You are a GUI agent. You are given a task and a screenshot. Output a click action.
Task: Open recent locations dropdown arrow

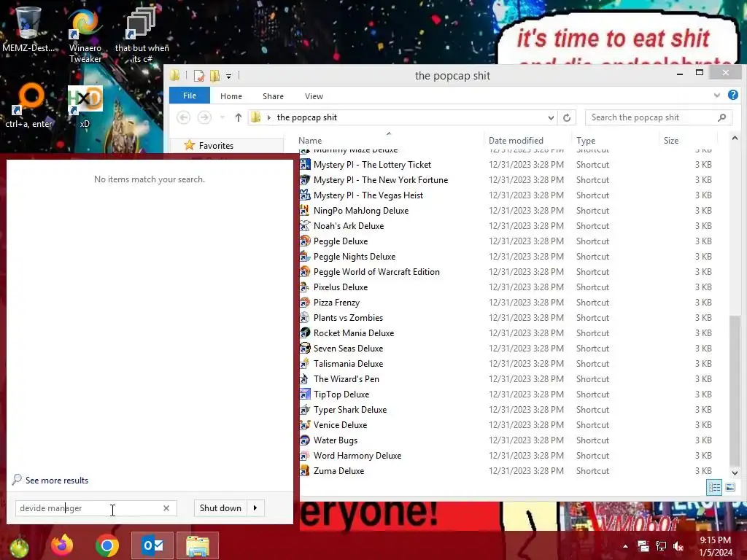pos(222,117)
